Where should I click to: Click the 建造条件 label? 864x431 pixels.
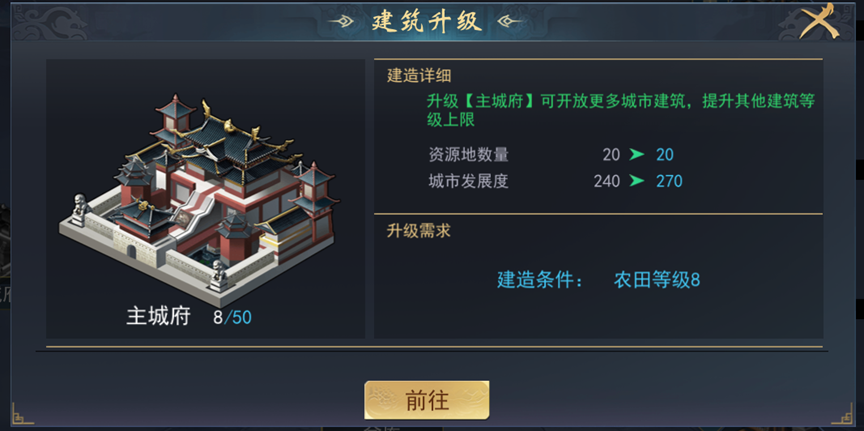coord(541,280)
